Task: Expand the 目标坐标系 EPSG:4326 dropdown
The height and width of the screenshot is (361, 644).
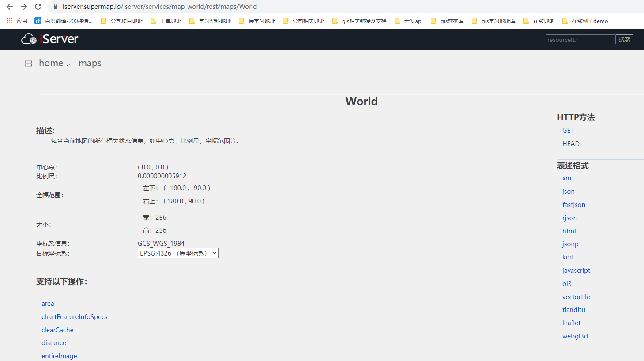Action: pyautogui.click(x=178, y=253)
